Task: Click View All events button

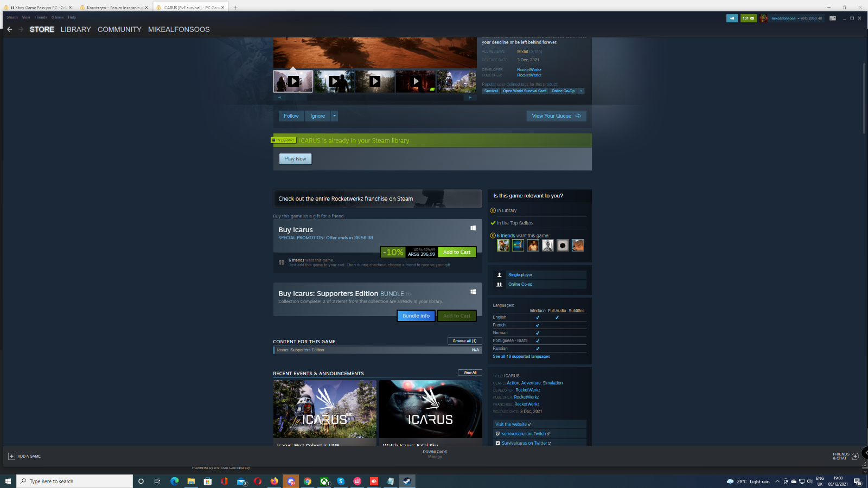Action: click(x=470, y=373)
